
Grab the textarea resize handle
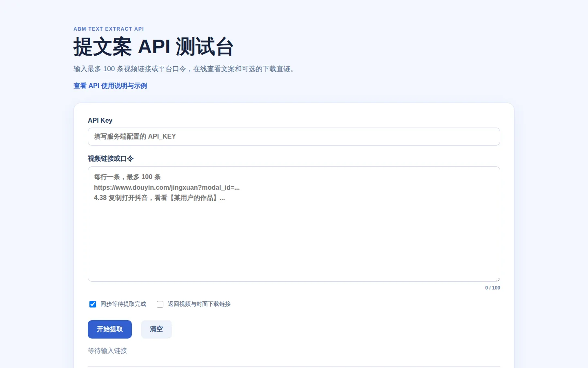tap(497, 279)
